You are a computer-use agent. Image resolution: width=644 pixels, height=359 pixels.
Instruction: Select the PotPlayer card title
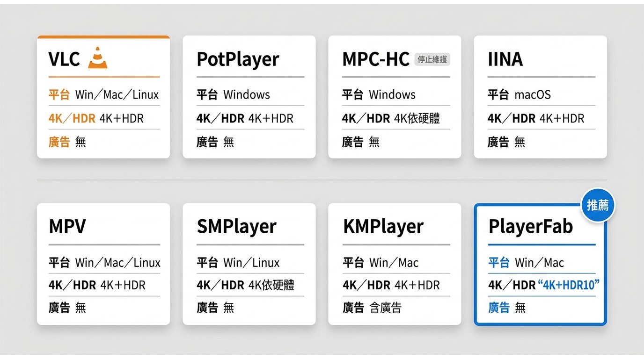pyautogui.click(x=238, y=60)
